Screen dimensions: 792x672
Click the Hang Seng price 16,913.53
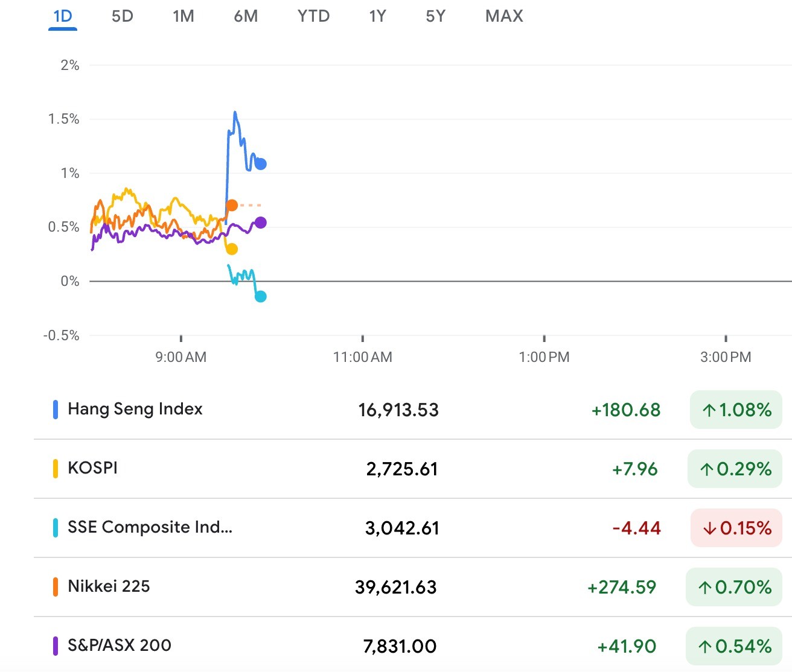pos(398,410)
